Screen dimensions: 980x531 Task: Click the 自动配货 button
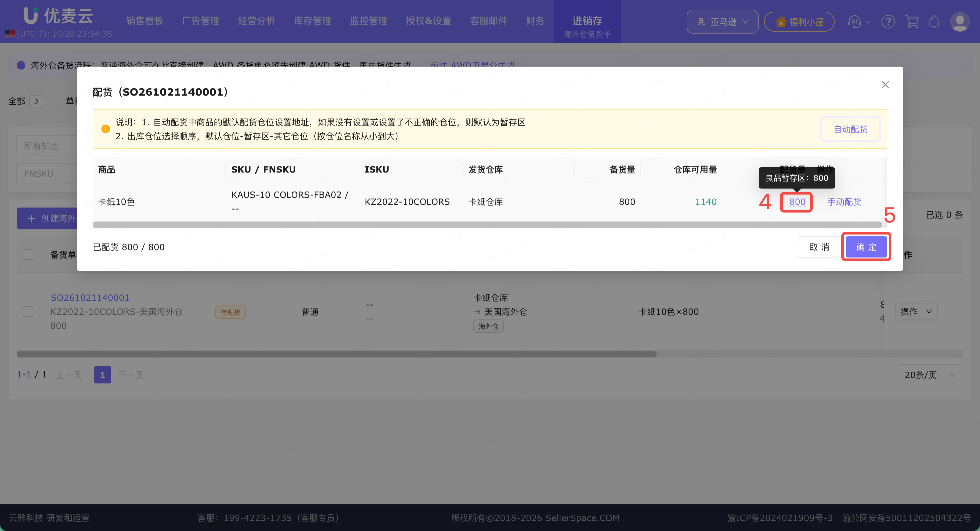coord(850,129)
